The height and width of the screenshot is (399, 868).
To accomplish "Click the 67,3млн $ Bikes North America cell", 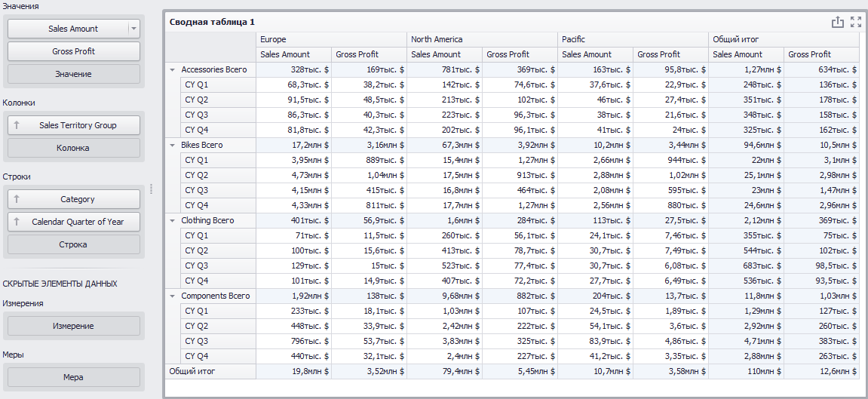I will click(444, 146).
